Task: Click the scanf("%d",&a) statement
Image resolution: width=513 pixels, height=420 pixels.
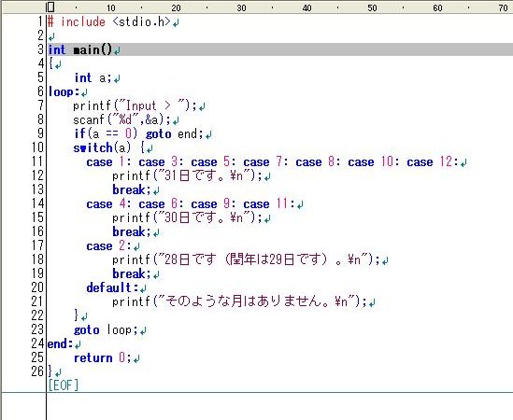Action: 121,120
